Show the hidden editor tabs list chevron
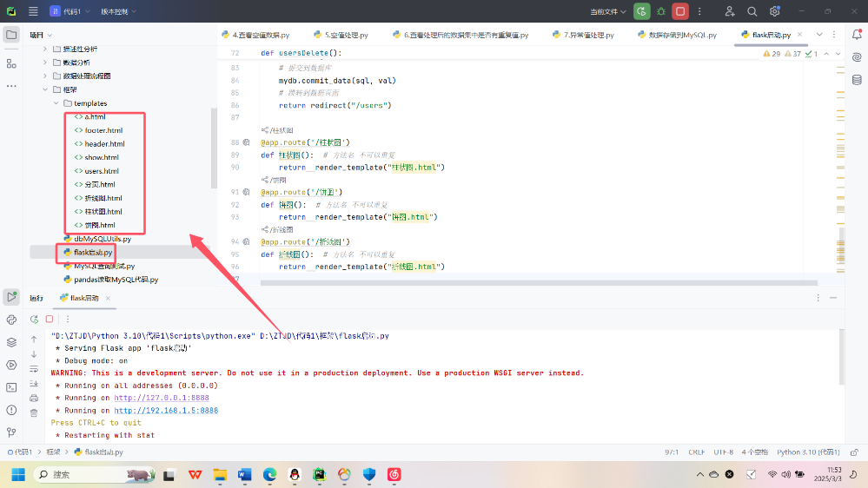Image resolution: width=868 pixels, height=488 pixels. (819, 35)
